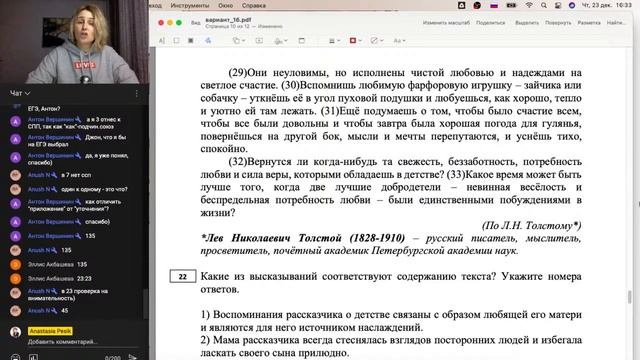Viewport: 640px width, 360px height.
Task: Click Anush N message '45'
Action: tap(64, 311)
